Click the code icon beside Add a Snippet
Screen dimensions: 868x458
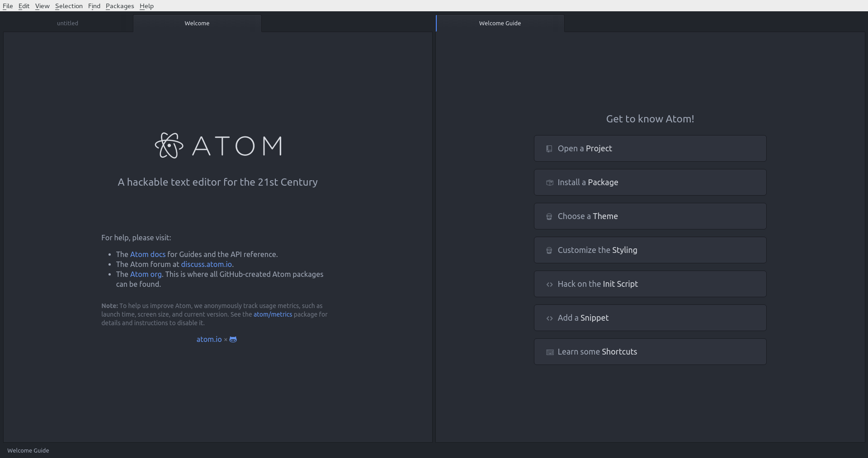pyautogui.click(x=550, y=318)
